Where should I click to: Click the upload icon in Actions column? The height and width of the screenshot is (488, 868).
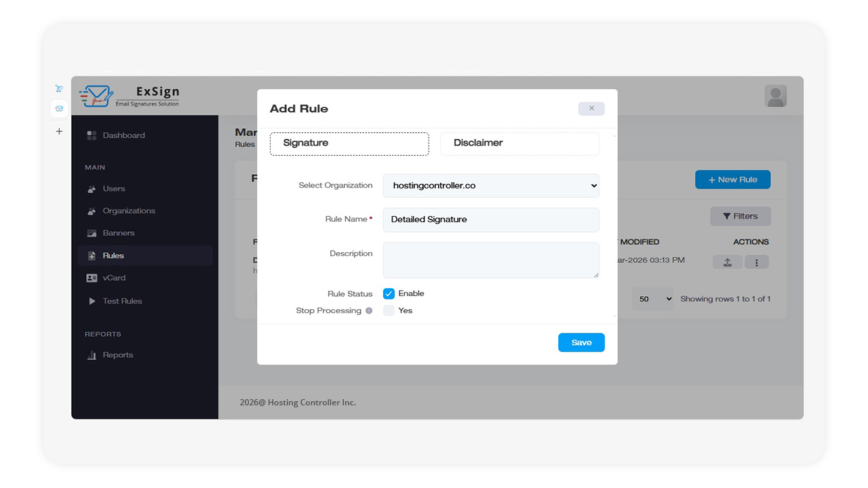tap(727, 262)
